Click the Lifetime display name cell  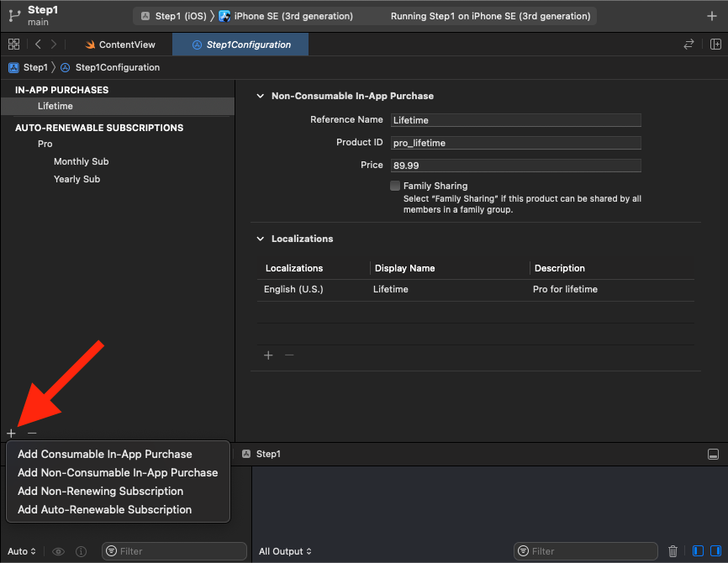(390, 290)
